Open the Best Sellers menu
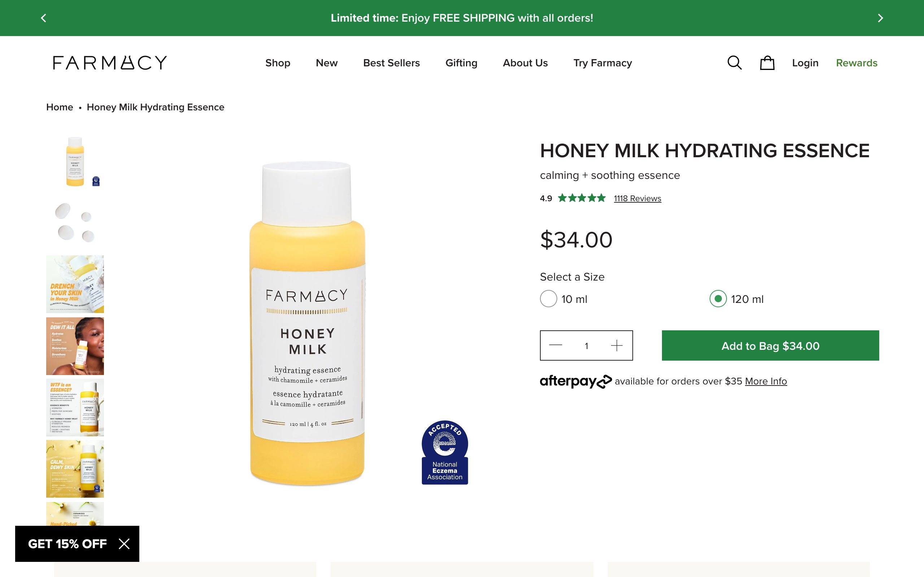 pos(391,63)
